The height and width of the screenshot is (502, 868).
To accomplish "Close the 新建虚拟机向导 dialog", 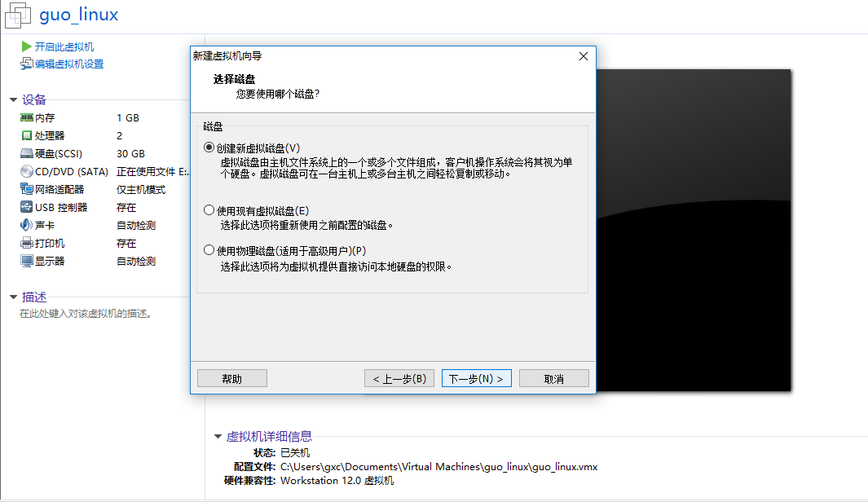I will [x=583, y=56].
